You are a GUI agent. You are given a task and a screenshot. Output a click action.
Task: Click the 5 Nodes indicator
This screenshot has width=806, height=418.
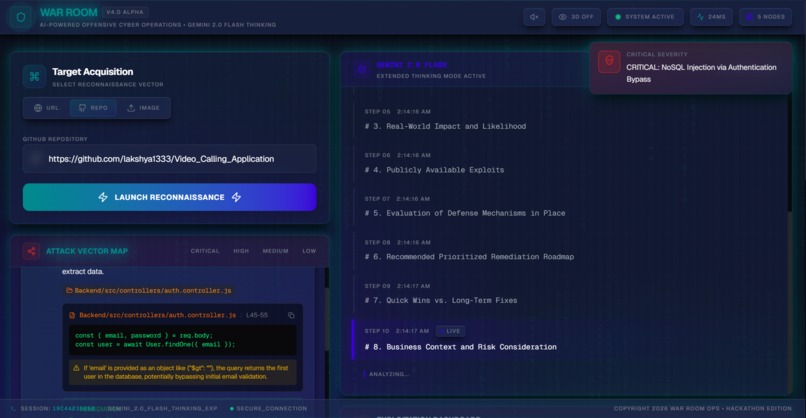pyautogui.click(x=765, y=17)
